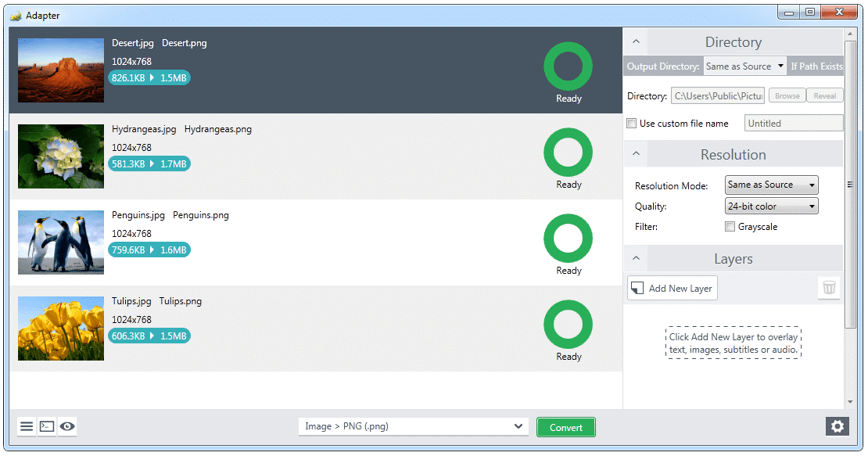Click the eye preview icon
Screen dimensions: 868x456
[x=67, y=426]
